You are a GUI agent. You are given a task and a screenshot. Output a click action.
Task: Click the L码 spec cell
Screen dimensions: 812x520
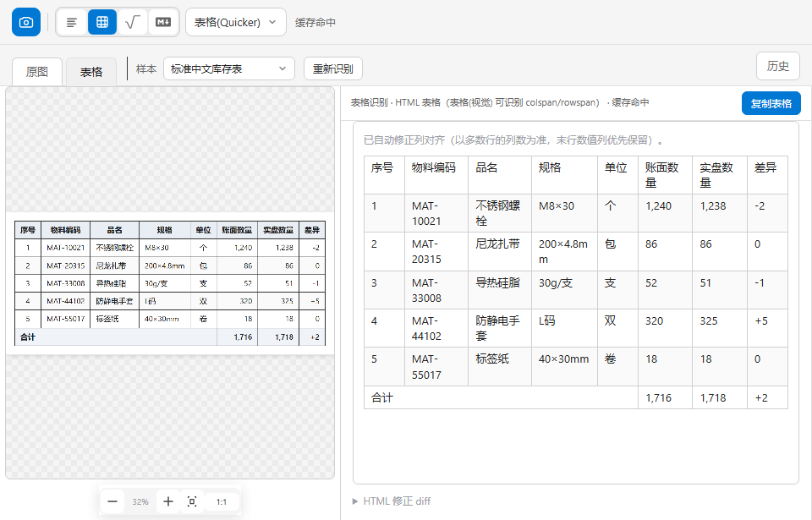click(564, 328)
